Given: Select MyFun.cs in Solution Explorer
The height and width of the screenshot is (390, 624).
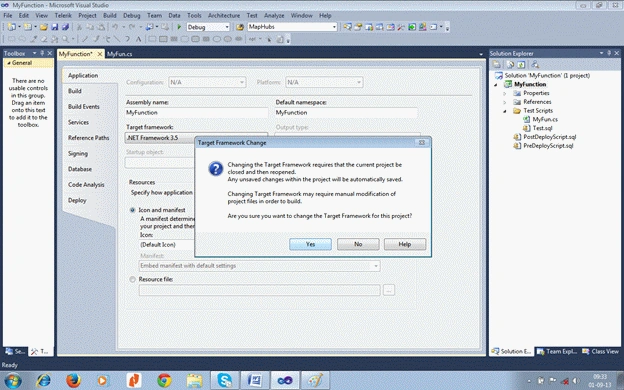Looking at the screenshot, I should coord(545,119).
